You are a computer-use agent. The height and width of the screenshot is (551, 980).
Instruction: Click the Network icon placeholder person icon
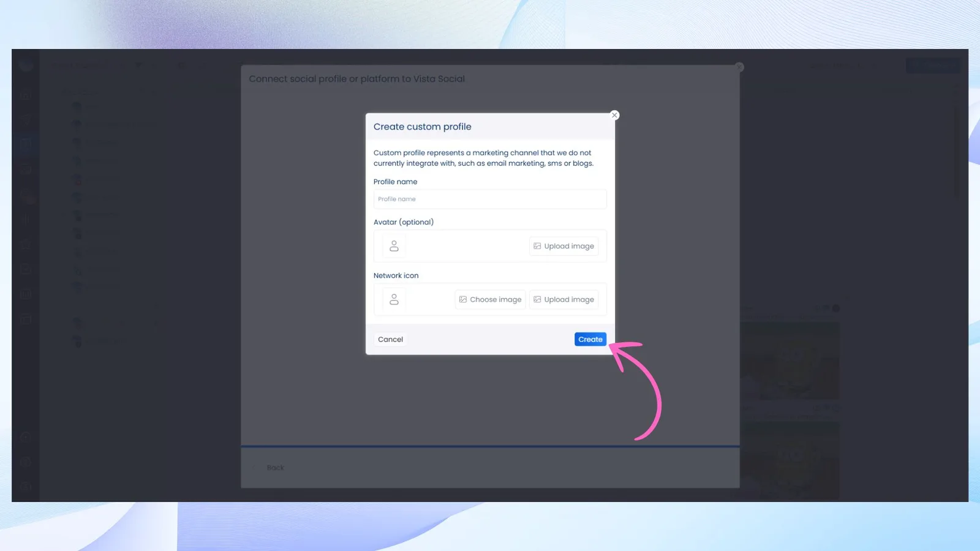click(x=394, y=299)
